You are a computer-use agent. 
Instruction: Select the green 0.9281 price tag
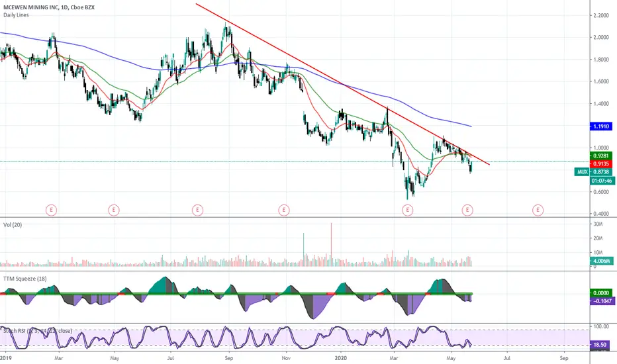(x=601, y=156)
